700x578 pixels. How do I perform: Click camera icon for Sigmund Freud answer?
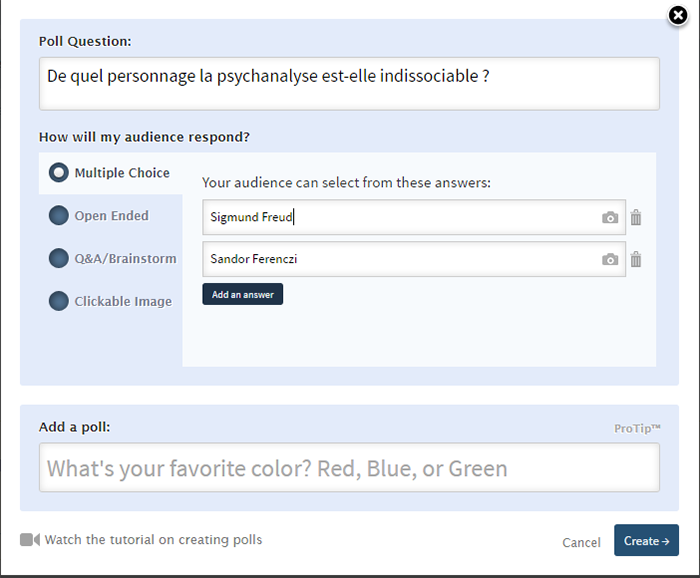coord(610,217)
